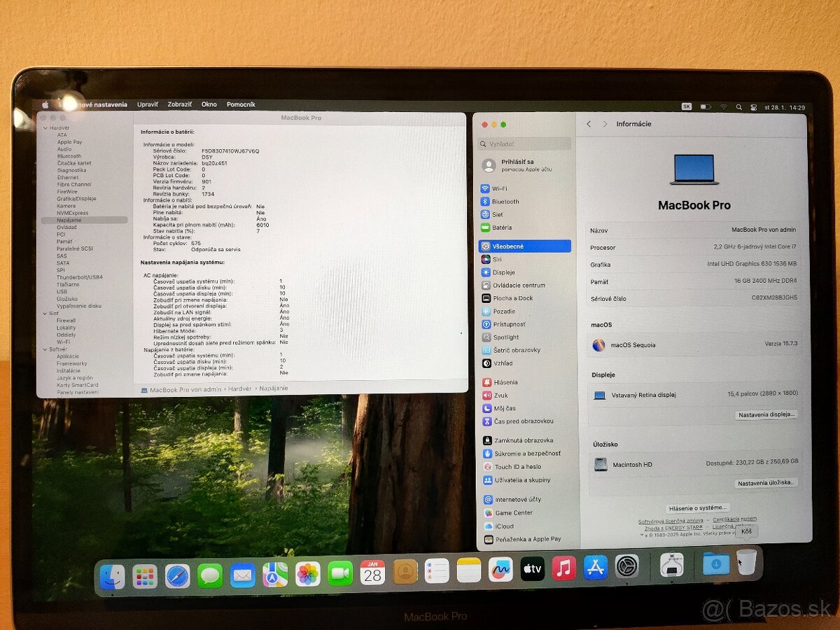Image resolution: width=840 pixels, height=630 pixels.
Task: Open the Okno menu in the menu bar
Action: pos(208,104)
